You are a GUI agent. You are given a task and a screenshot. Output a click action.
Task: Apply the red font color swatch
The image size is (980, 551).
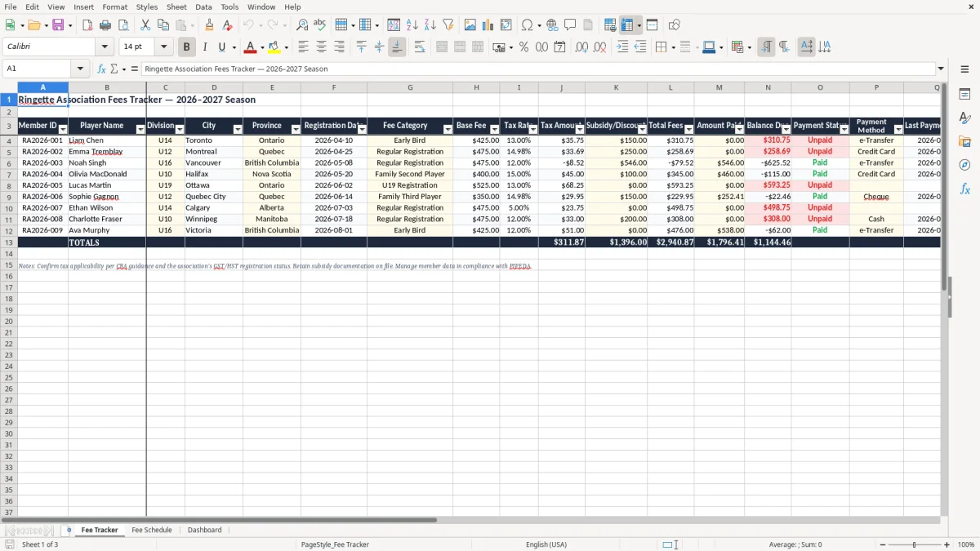pos(250,47)
